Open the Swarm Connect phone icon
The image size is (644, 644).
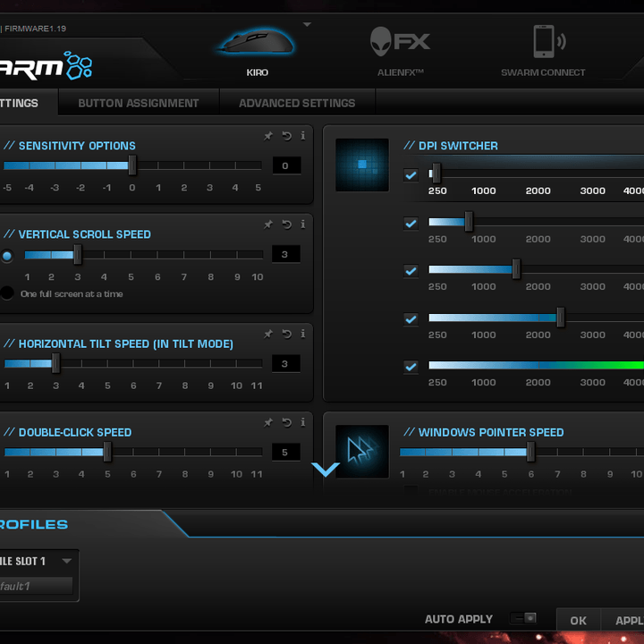click(x=548, y=41)
